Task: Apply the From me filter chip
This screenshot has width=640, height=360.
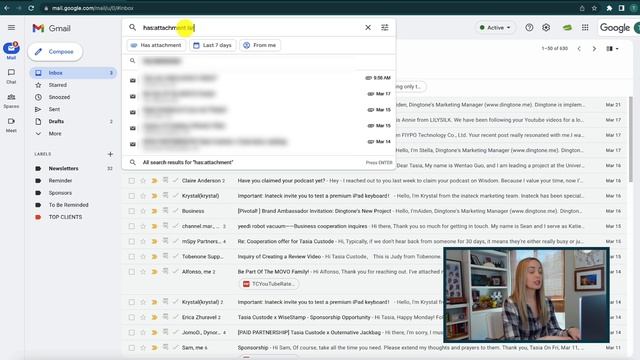Action: tap(260, 45)
